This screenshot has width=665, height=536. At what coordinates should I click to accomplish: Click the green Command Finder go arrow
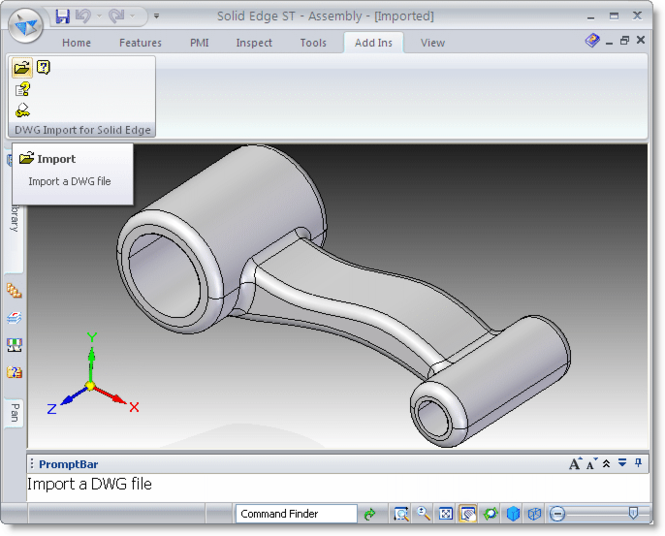370,514
